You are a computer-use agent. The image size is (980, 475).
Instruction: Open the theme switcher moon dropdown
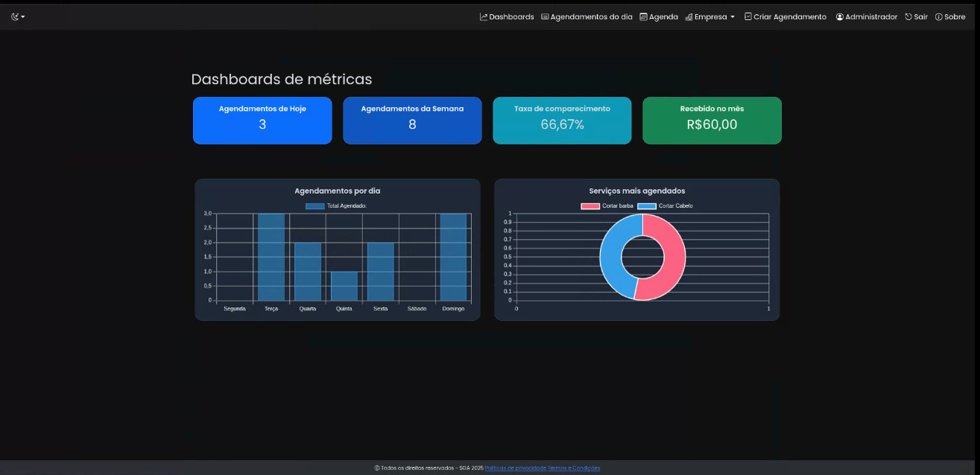[x=18, y=16]
